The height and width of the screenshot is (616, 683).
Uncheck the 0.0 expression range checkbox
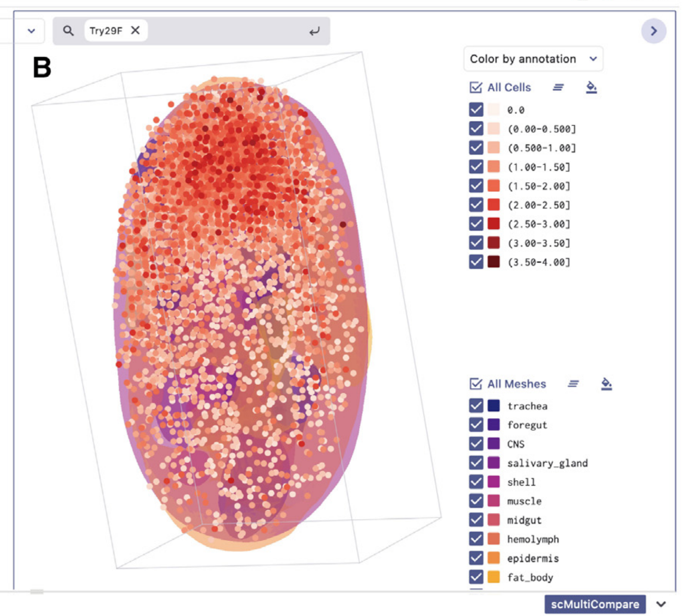(476, 110)
